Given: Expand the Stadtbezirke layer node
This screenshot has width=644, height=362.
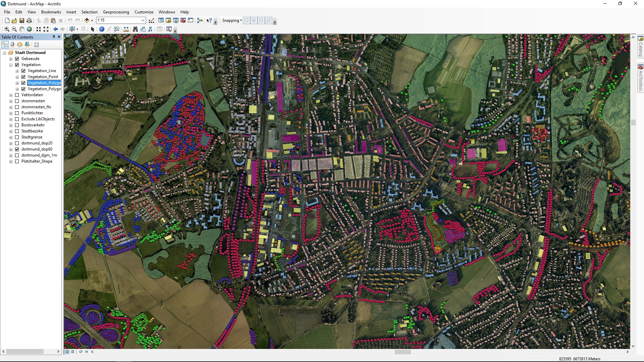Looking at the screenshot, I should (x=11, y=131).
